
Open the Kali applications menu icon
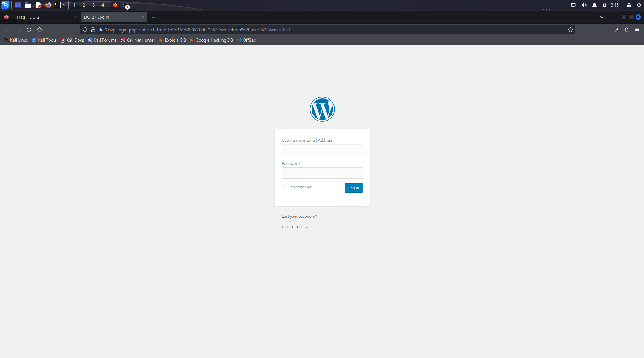click(x=5, y=5)
